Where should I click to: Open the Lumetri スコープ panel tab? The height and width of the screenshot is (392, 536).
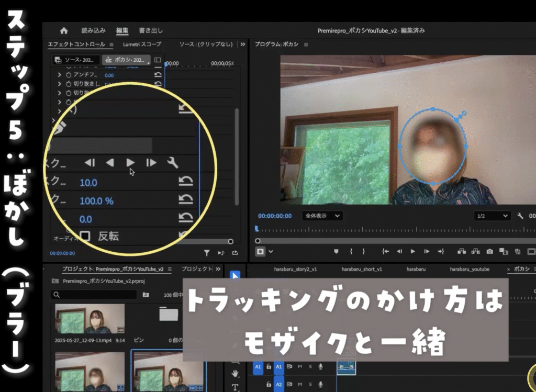pos(142,44)
